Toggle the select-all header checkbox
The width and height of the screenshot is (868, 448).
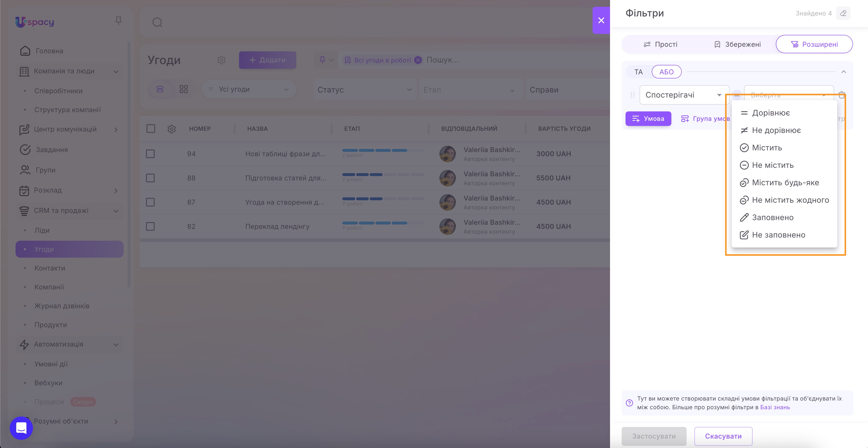click(151, 129)
